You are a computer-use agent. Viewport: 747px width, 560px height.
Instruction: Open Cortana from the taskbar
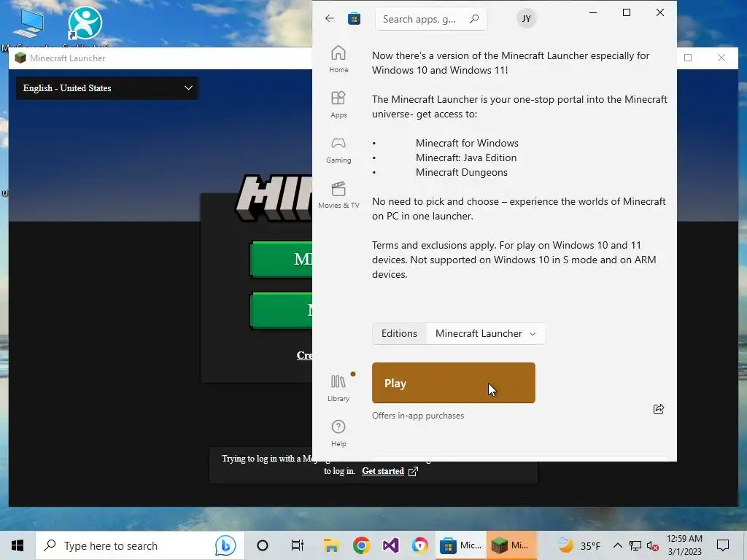(x=263, y=545)
